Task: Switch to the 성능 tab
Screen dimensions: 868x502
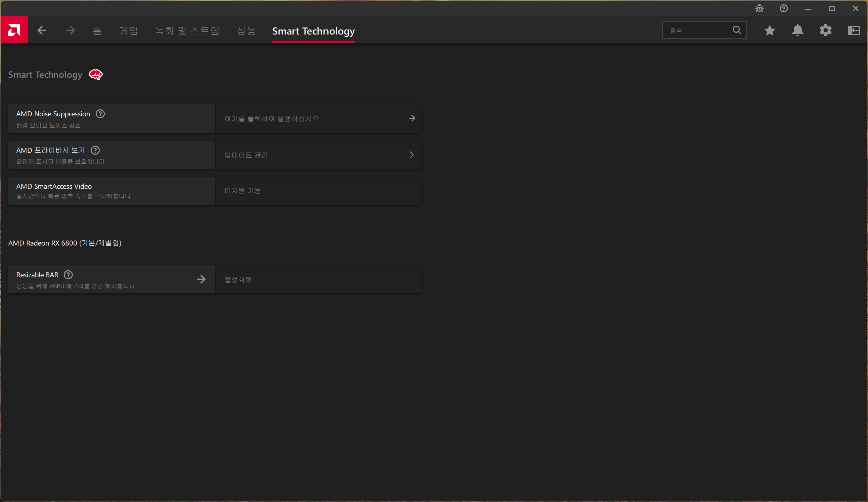Action: (x=246, y=31)
